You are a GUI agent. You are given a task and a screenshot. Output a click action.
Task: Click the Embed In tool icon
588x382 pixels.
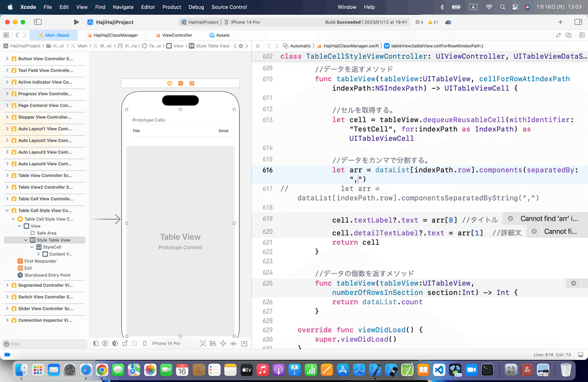[x=244, y=343]
